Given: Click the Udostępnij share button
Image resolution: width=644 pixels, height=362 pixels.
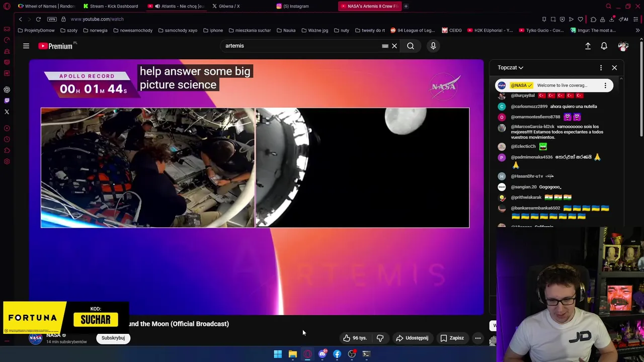Looking at the screenshot, I should 412,338.
